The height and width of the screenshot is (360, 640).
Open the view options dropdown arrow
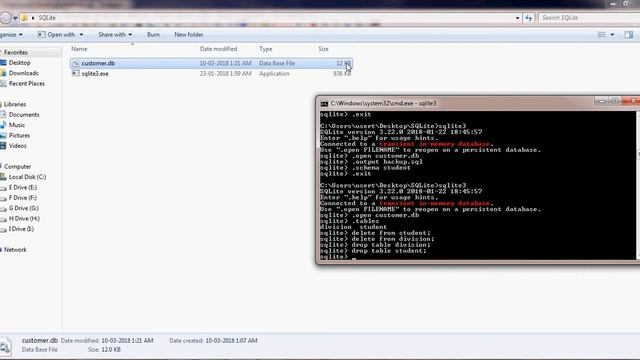(612, 35)
